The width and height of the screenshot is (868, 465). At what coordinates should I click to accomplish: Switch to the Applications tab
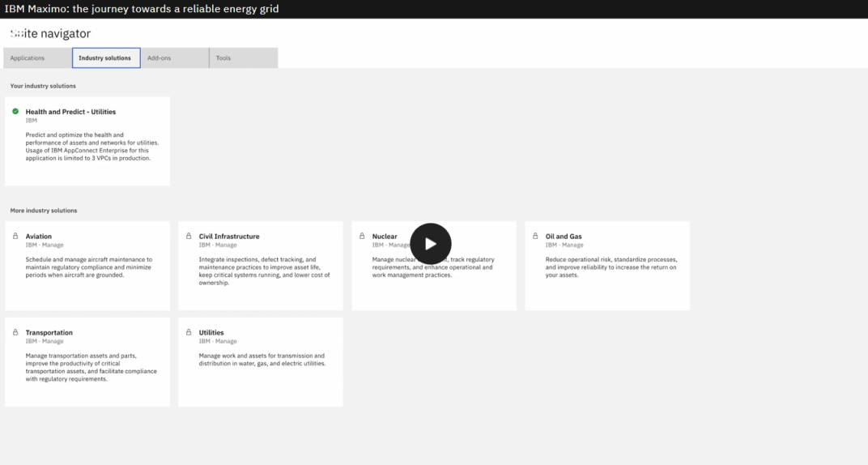pos(37,58)
